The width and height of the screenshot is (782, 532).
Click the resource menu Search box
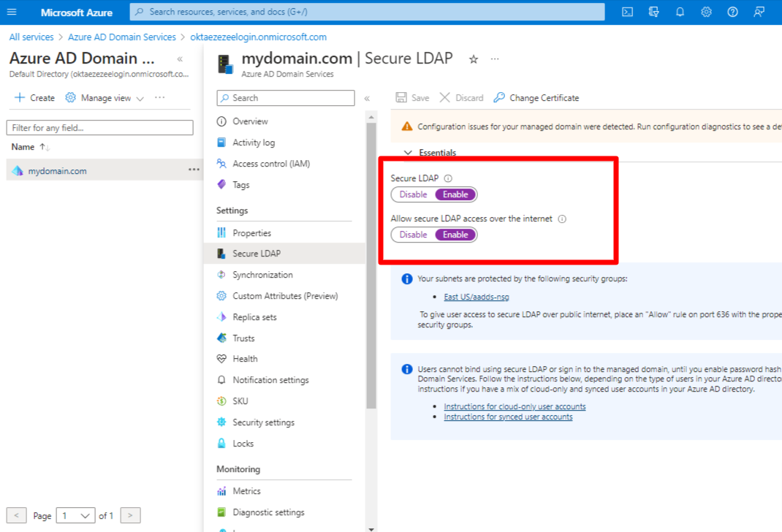click(286, 98)
